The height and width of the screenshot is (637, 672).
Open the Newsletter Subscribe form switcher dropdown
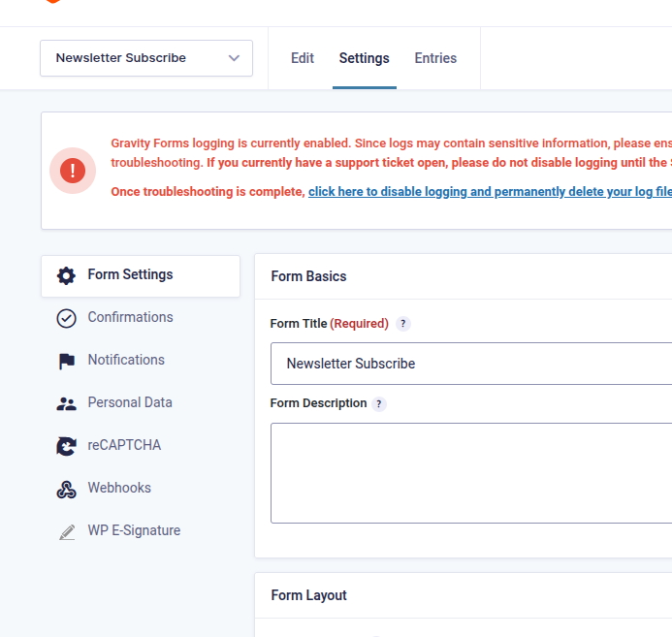click(146, 58)
